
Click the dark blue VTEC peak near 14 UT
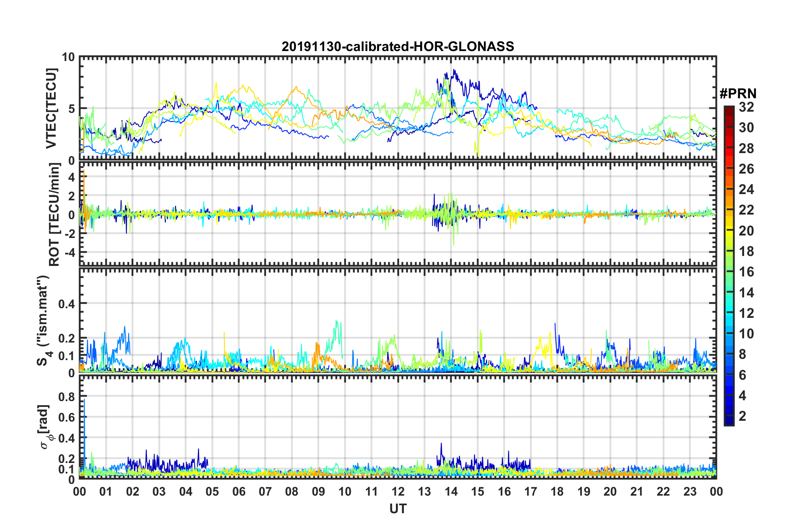[x=454, y=72]
